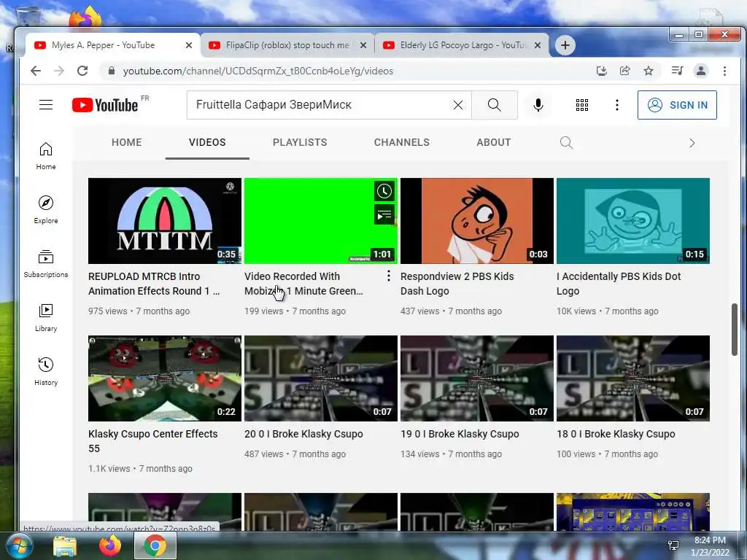Click the browser forward arrow
747x560 pixels.
(x=59, y=71)
